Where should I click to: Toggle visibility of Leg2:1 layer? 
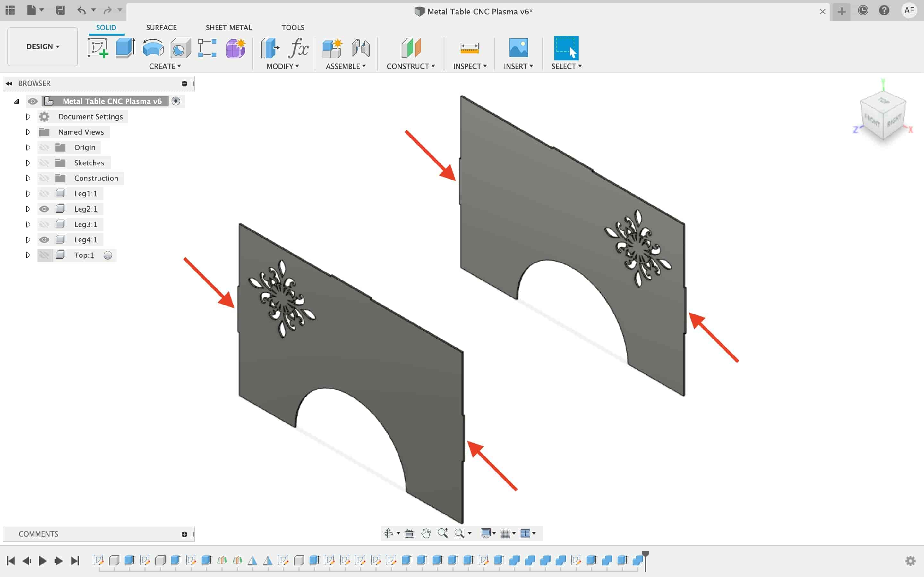click(43, 209)
